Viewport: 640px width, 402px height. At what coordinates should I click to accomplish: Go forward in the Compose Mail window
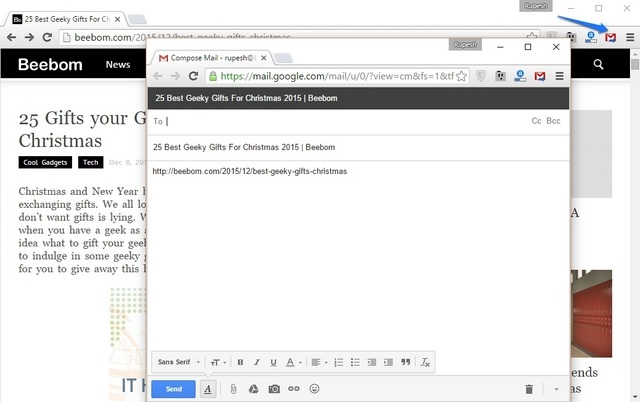click(x=176, y=76)
